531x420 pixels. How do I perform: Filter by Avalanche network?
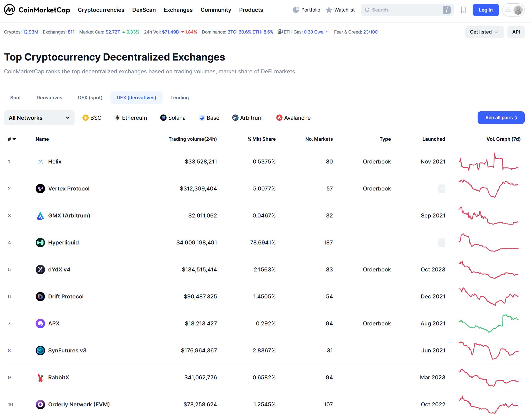coord(293,118)
